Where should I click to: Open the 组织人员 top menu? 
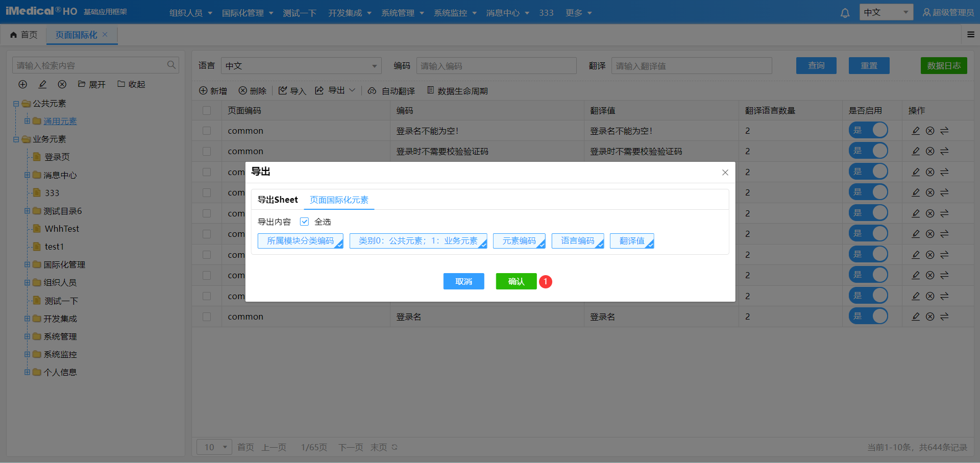click(191, 13)
